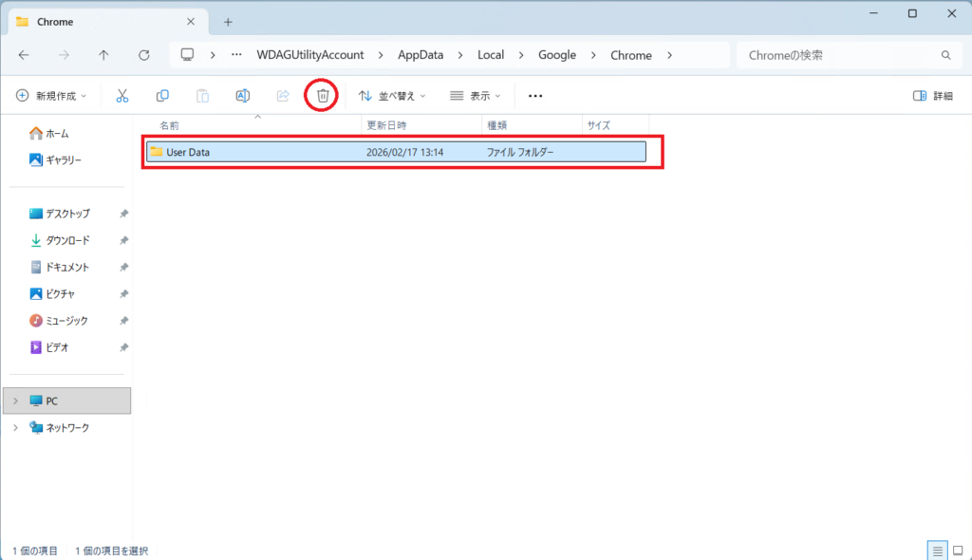Viewport: 972px width, 560px height.
Task: Switch to large icons view in status bar
Action: pyautogui.click(x=957, y=551)
